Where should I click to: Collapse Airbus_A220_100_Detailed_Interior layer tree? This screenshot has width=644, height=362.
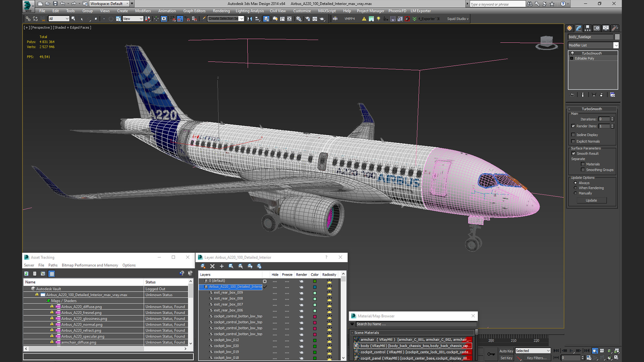201,287
